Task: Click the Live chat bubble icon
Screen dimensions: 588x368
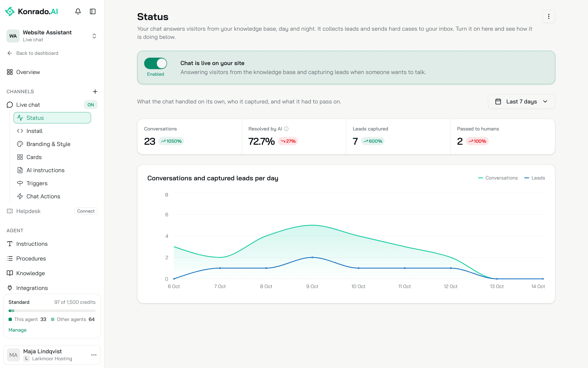Action: (x=10, y=105)
